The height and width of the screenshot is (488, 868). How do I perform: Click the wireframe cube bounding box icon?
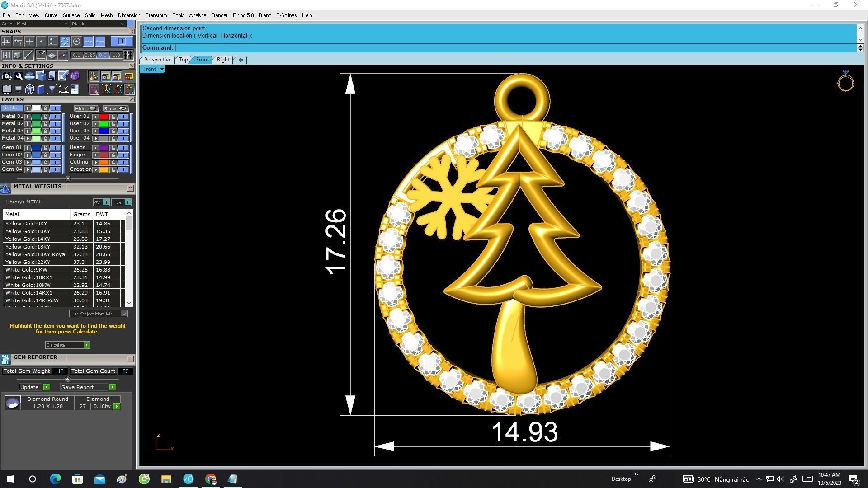point(29,89)
